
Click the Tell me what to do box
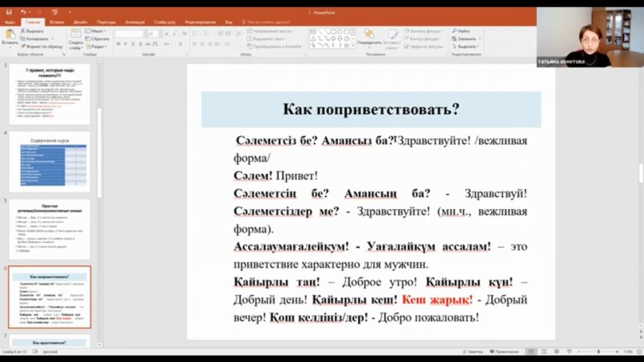[x=266, y=23]
